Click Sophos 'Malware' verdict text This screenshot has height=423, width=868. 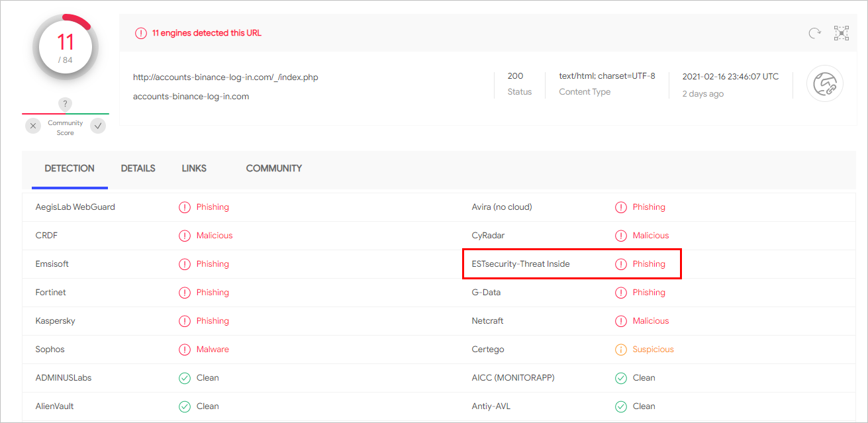pyautogui.click(x=213, y=350)
